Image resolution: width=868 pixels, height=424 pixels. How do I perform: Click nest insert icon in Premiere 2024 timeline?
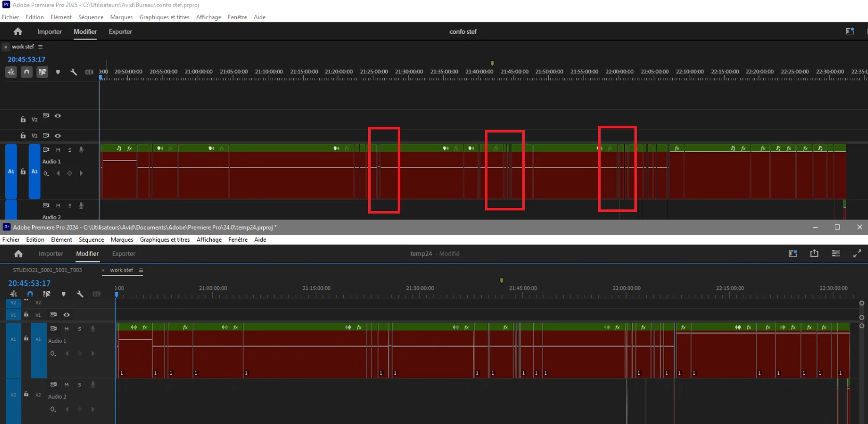click(13, 294)
